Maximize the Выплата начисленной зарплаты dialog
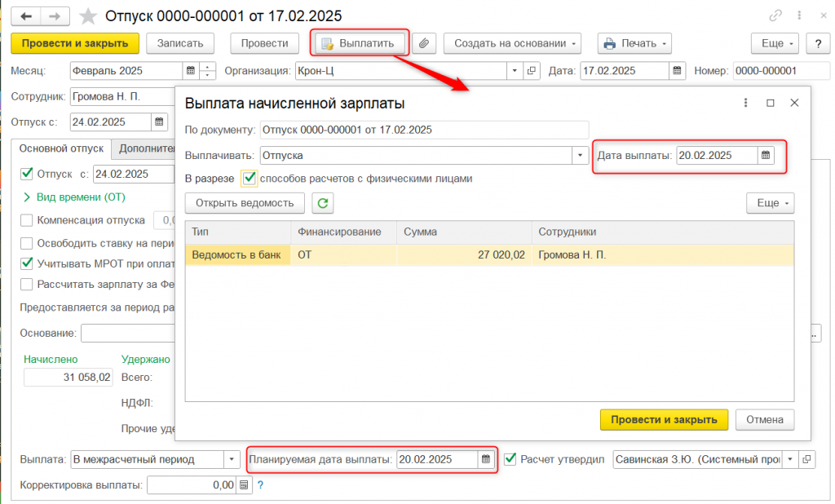The image size is (835, 504). 770,103
